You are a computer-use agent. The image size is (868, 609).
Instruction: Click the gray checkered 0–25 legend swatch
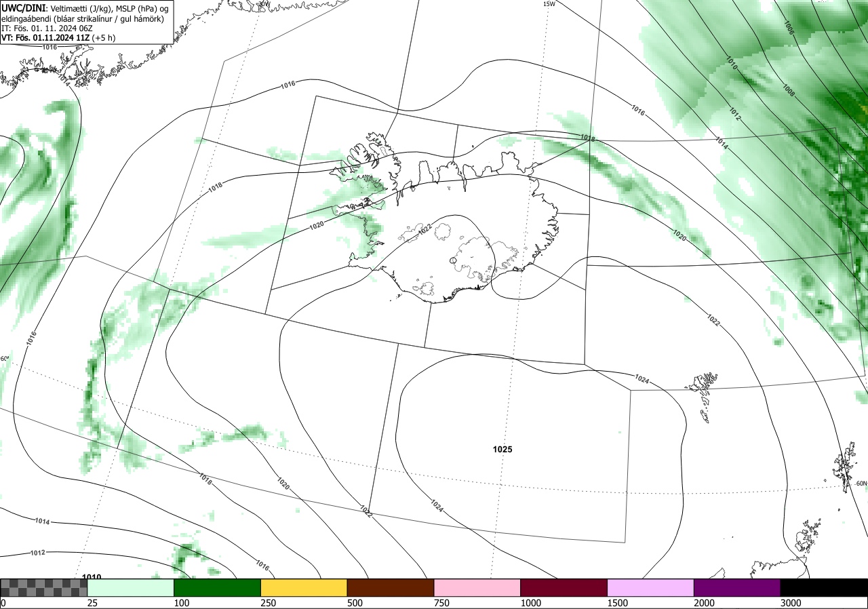[x=44, y=587]
